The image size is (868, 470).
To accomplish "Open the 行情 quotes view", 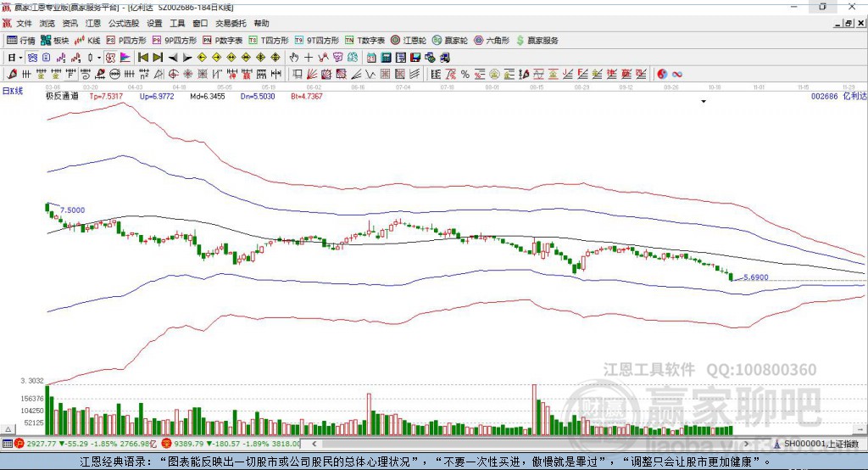I will 21,41.
